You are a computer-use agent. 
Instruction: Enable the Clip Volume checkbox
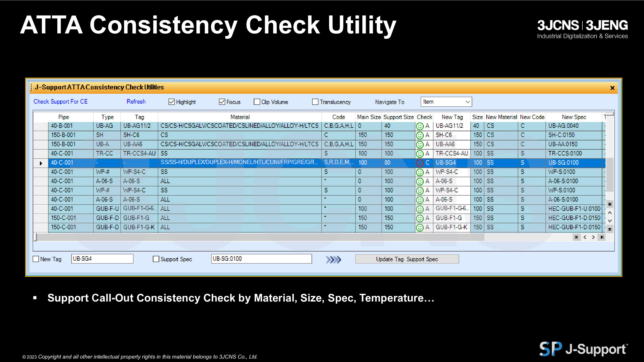257,102
